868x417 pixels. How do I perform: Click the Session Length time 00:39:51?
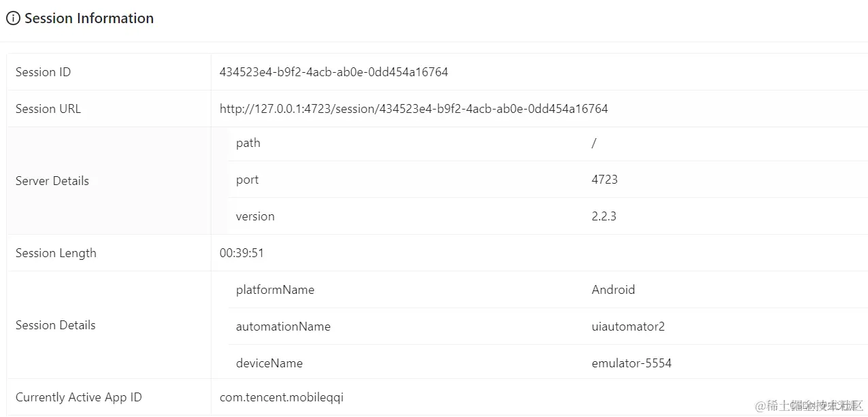tap(241, 253)
